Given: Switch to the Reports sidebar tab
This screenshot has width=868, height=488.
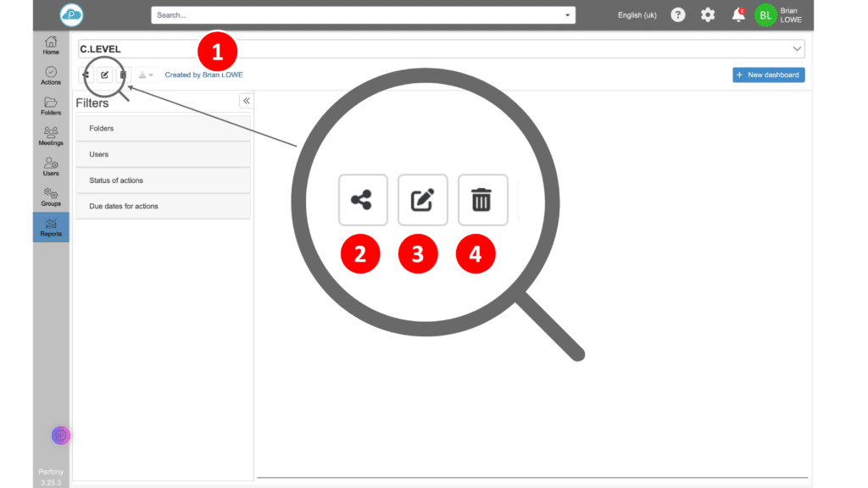Looking at the screenshot, I should point(51,227).
